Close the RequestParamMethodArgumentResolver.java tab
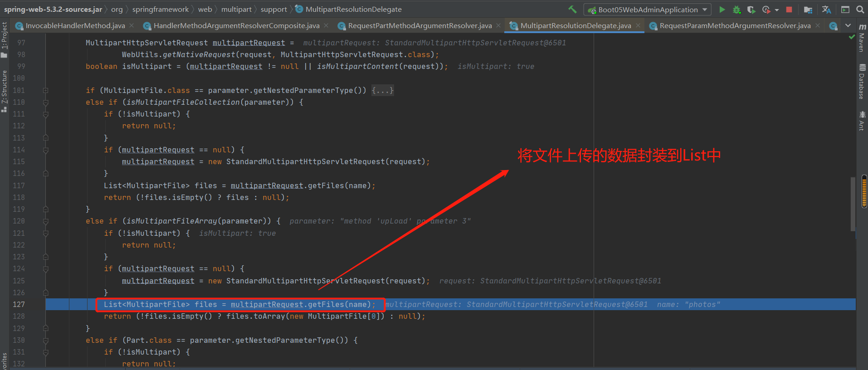The image size is (868, 370). click(x=818, y=25)
